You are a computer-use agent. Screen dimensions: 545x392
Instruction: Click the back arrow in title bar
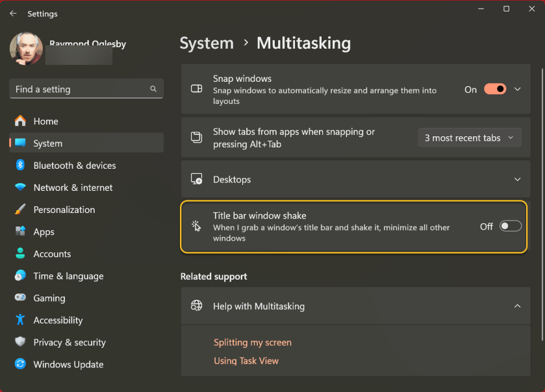[13, 13]
